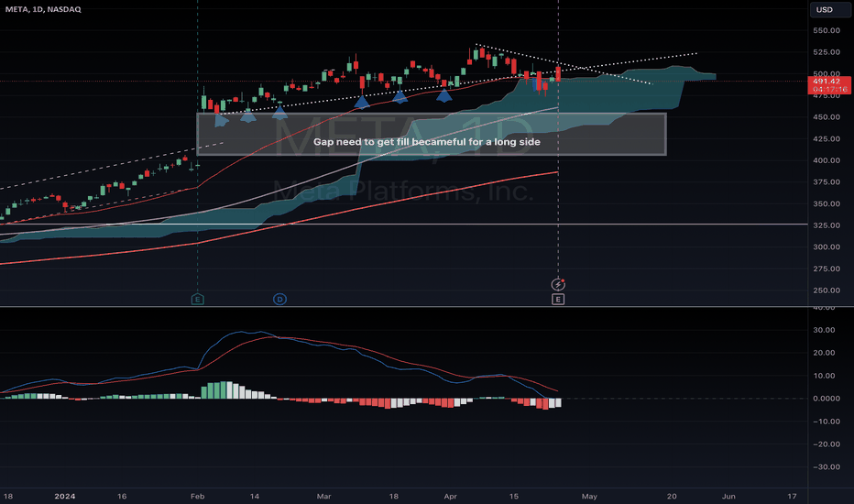Open the USD currency selector
The height and width of the screenshot is (504, 854).
pos(829,10)
